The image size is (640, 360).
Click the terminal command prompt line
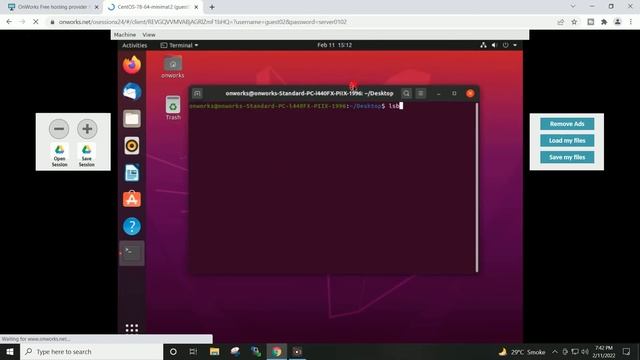click(296, 106)
